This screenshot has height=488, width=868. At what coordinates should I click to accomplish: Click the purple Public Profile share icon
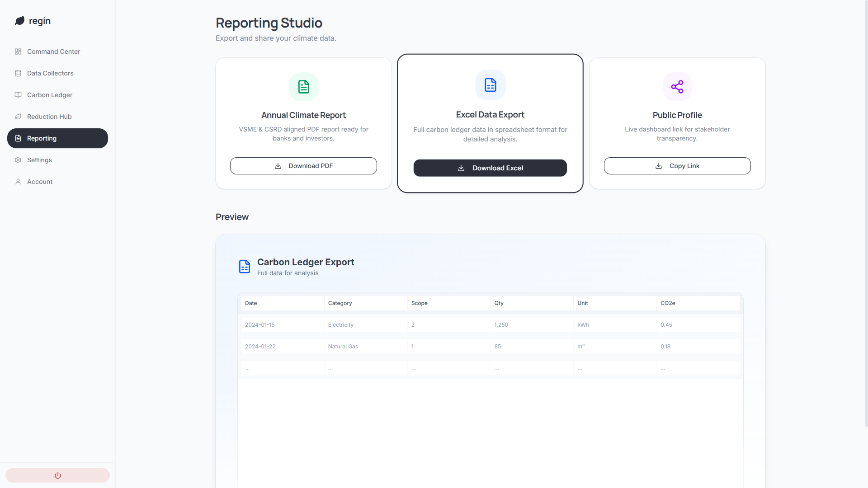coord(677,87)
